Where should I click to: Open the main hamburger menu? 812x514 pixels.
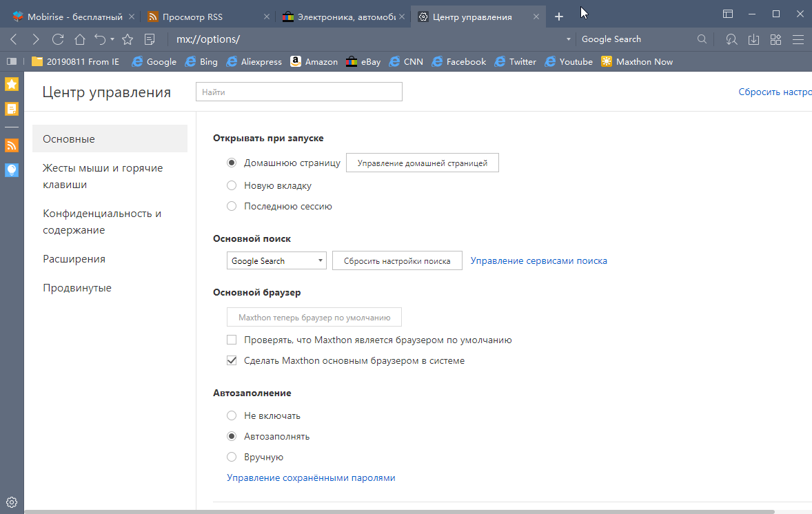[798, 39]
